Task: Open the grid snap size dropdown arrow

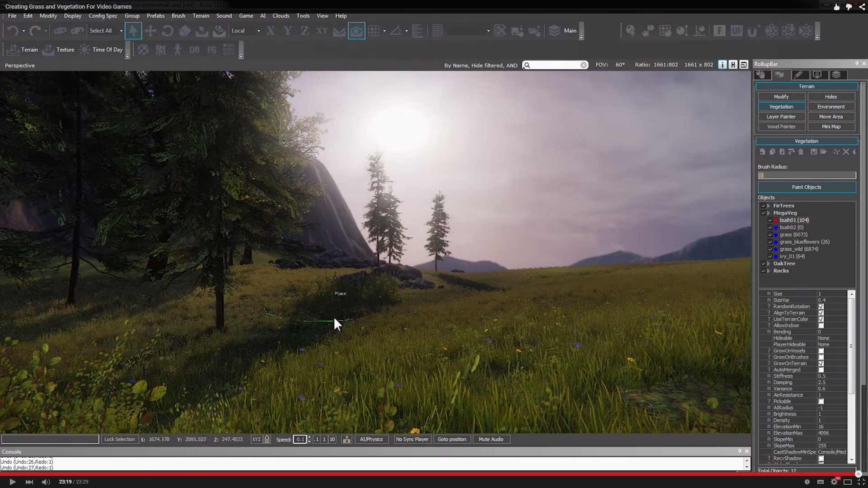Action: (x=384, y=31)
